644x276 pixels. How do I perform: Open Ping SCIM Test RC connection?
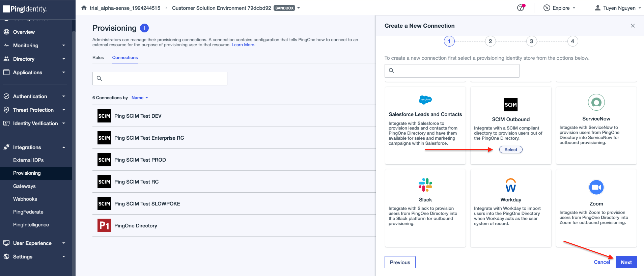coord(234,182)
